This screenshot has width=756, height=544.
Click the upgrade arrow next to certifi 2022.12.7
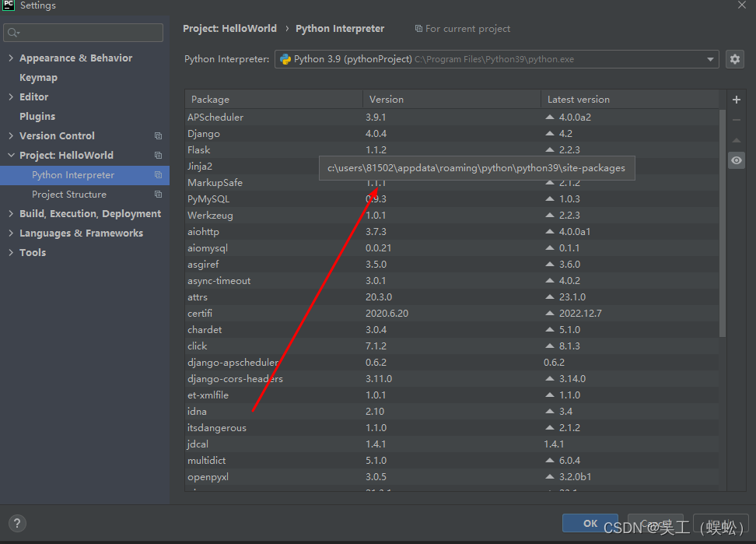[x=550, y=314]
